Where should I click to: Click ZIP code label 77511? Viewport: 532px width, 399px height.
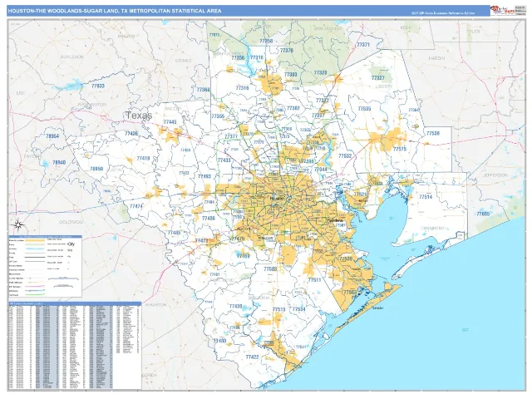coord(314,280)
